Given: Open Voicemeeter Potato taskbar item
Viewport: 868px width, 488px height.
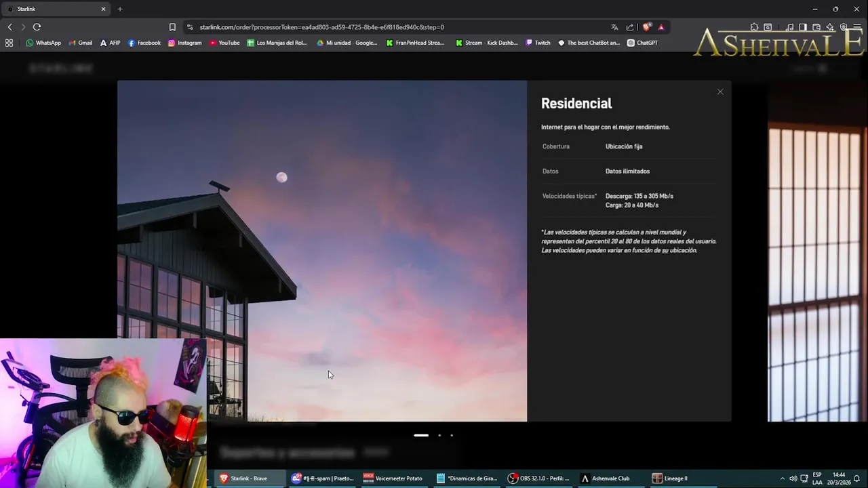Looking at the screenshot, I should click(393, 479).
